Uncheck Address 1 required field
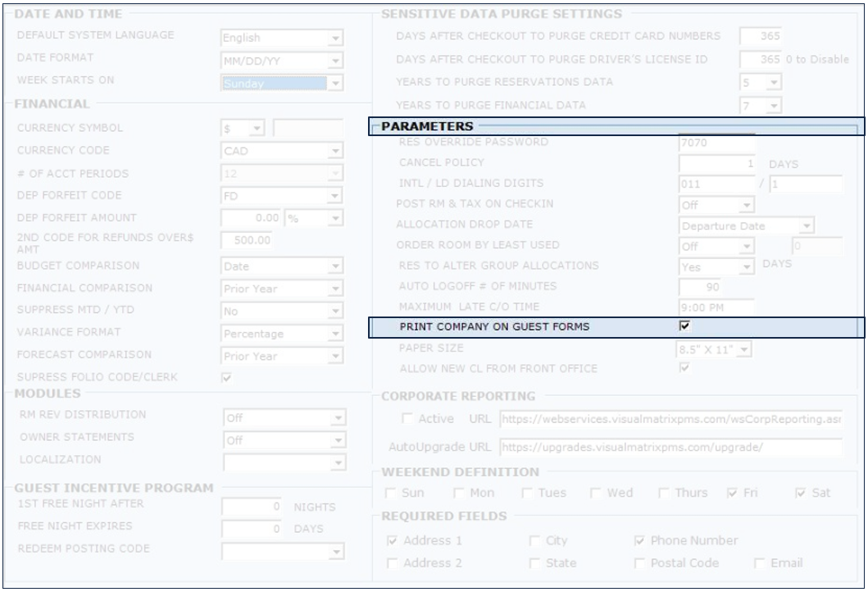This screenshot has height=592, width=868. pos(393,541)
